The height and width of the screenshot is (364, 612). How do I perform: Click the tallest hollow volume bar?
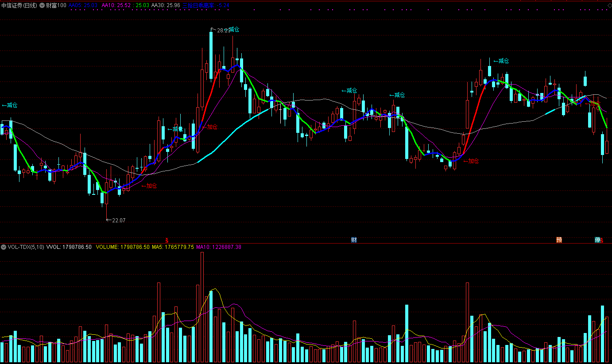pyautogui.click(x=202, y=308)
